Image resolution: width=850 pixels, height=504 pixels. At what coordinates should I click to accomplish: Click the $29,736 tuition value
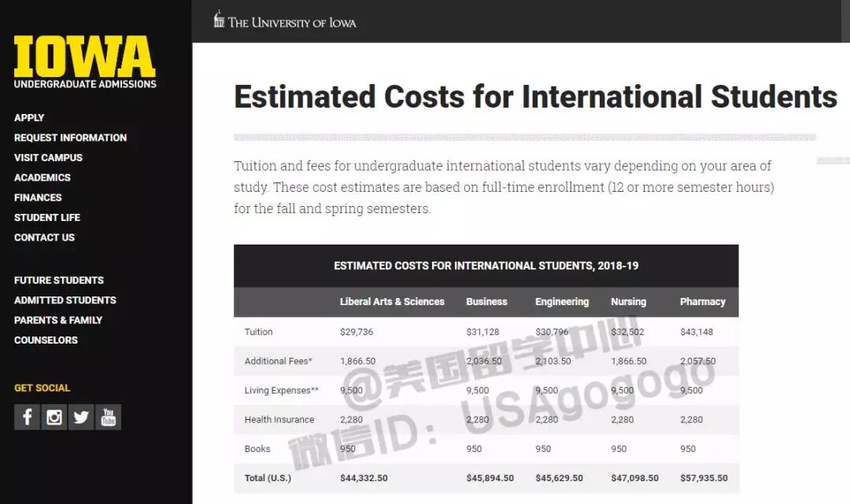point(357,332)
